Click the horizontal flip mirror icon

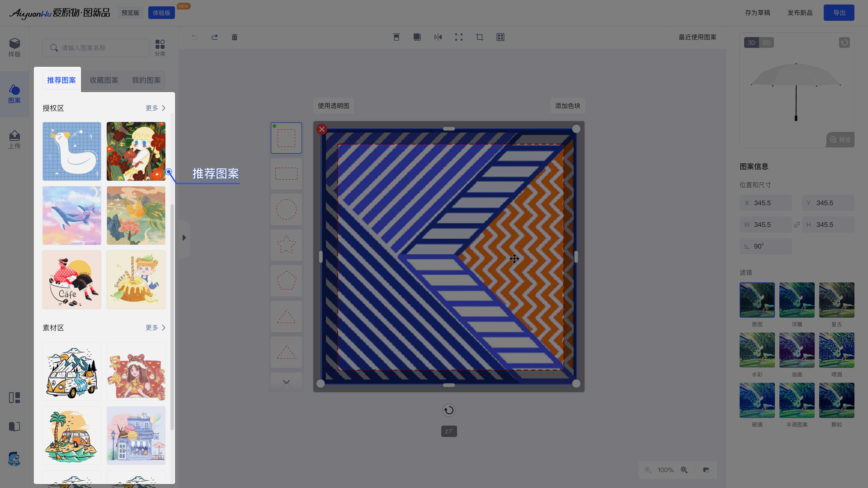(438, 37)
